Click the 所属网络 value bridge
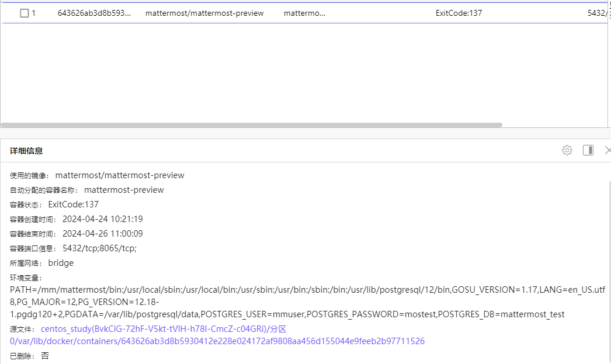Viewport: 611px width, 364px height. (61, 263)
